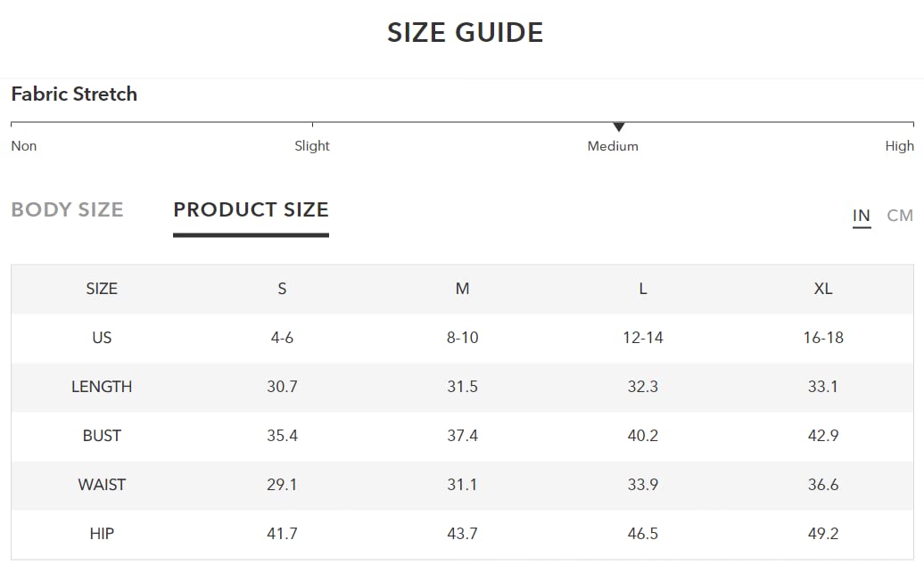The width and height of the screenshot is (924, 573).
Task: Click the S size column header
Action: click(x=282, y=289)
